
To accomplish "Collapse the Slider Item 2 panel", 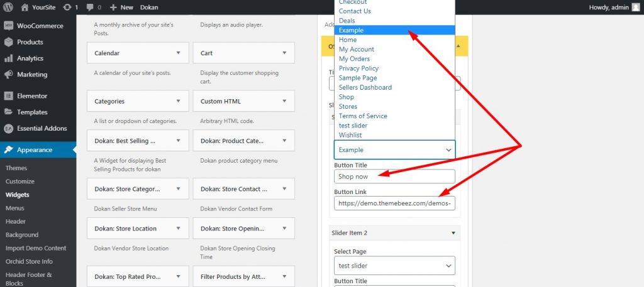I will pos(453,233).
